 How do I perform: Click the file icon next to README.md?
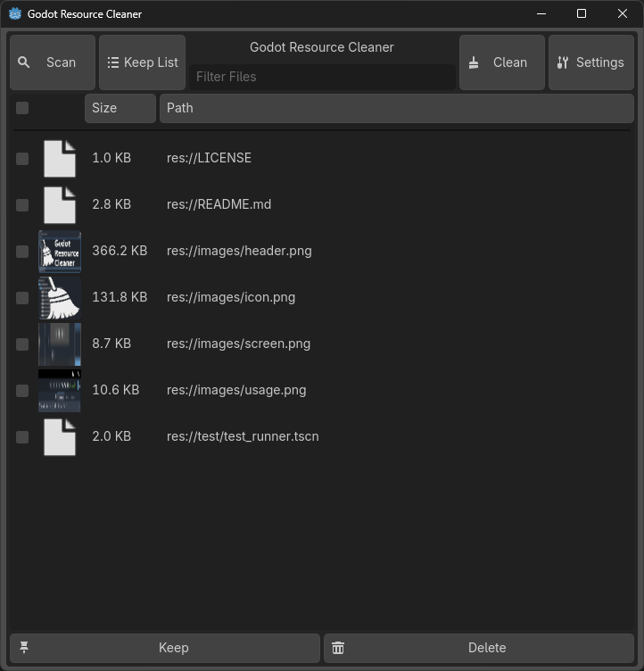(x=60, y=205)
